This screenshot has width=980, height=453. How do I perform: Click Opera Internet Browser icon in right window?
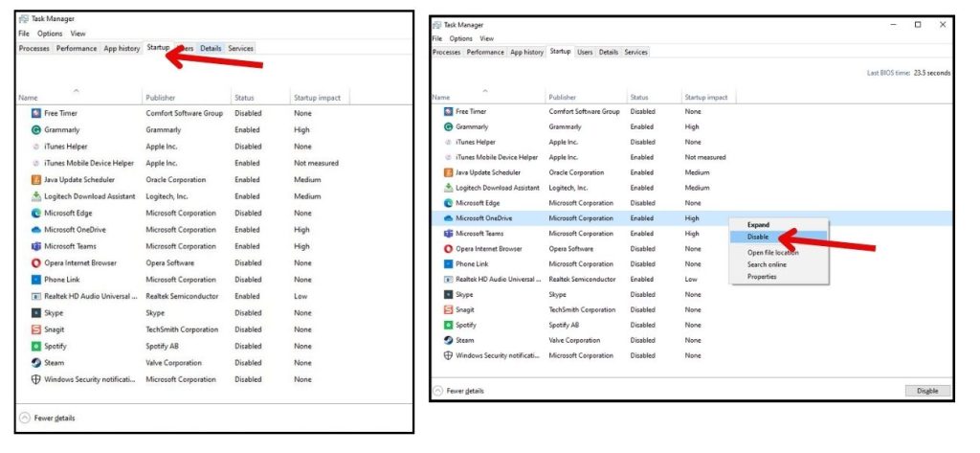click(448, 249)
